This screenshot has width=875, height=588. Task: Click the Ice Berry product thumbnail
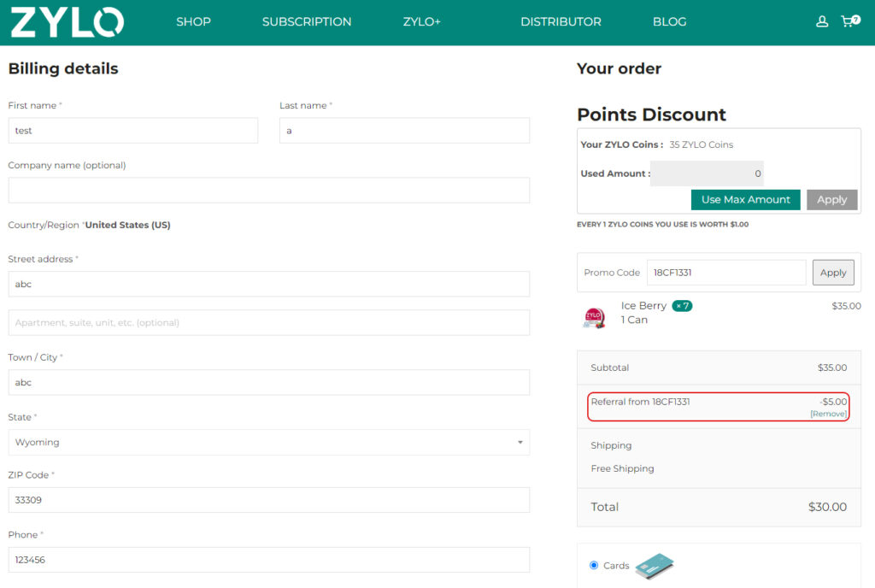pos(594,317)
